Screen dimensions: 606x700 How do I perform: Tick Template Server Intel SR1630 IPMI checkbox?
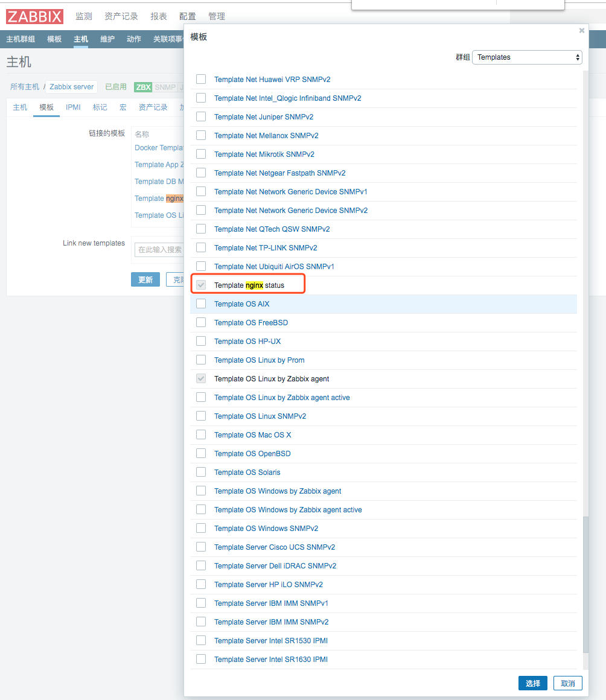point(201,659)
